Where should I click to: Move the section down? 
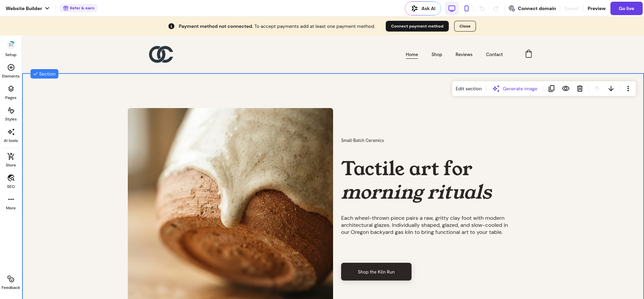click(611, 89)
